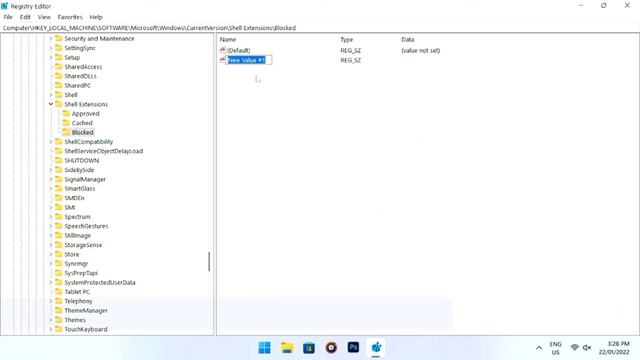Select the Store registry key
Screen dimensions: 640x360
(72, 254)
